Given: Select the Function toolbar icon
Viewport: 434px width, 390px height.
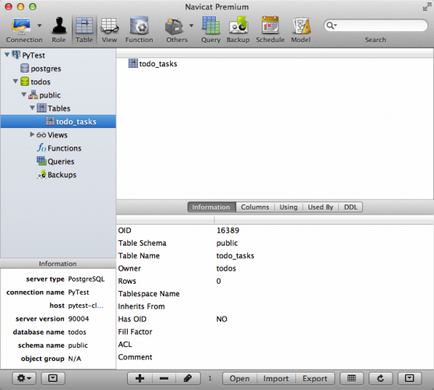Looking at the screenshot, I should click(x=139, y=26).
